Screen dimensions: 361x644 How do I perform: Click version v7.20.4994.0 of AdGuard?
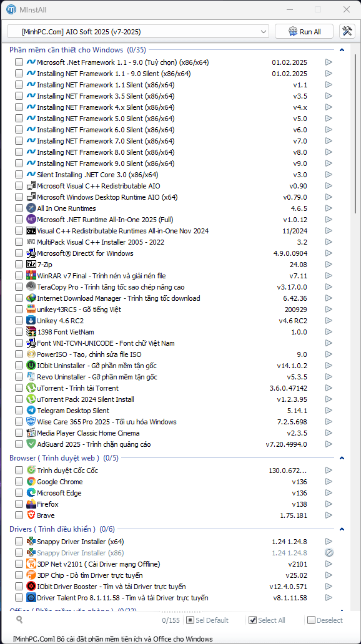point(286,444)
